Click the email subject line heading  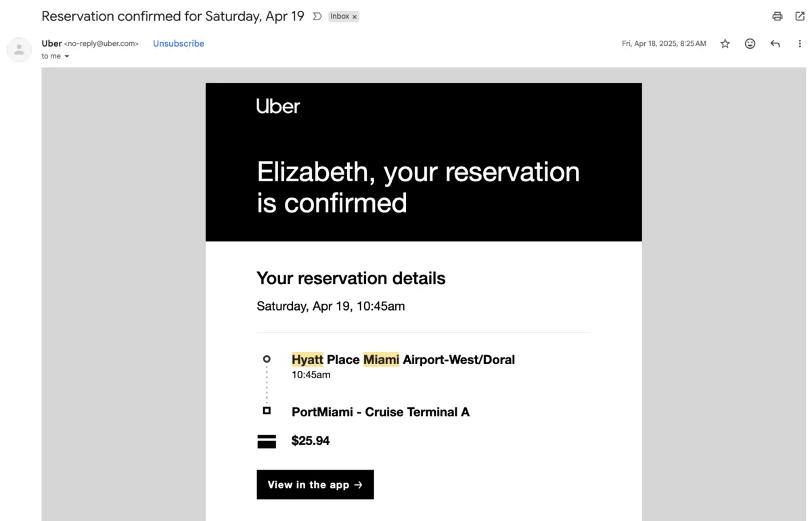(173, 16)
